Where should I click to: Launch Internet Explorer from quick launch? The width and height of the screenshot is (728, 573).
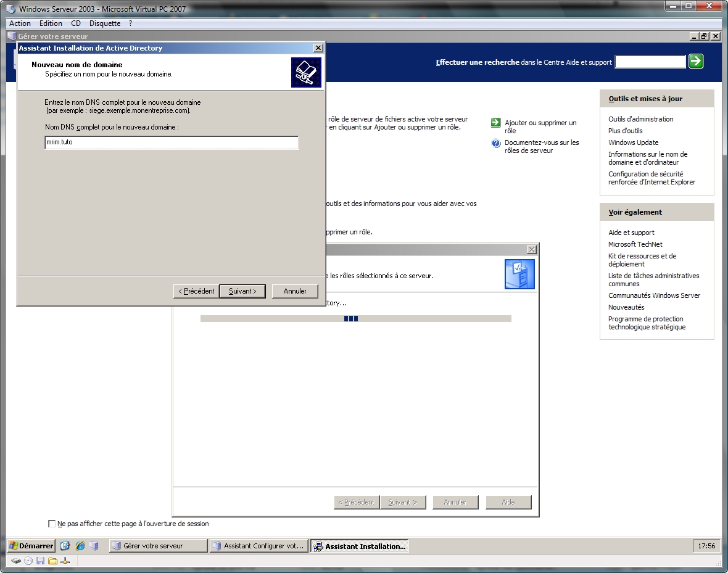click(80, 546)
